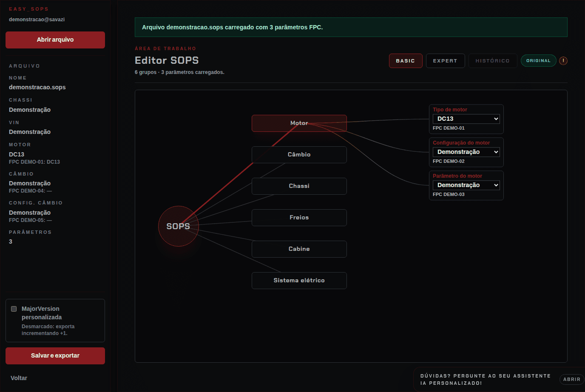The width and height of the screenshot is (585, 392).
Task: Click the FPC DEMO-01: DC13 text
Action: (x=34, y=162)
